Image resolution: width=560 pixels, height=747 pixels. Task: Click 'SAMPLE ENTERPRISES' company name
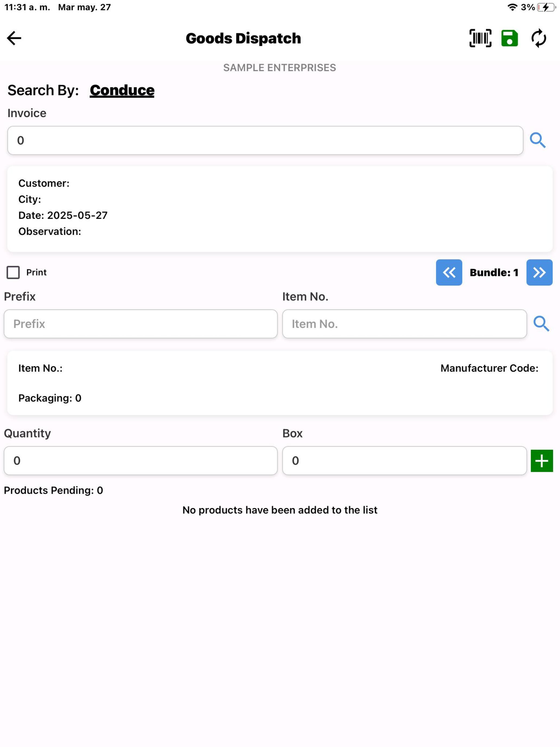click(279, 68)
